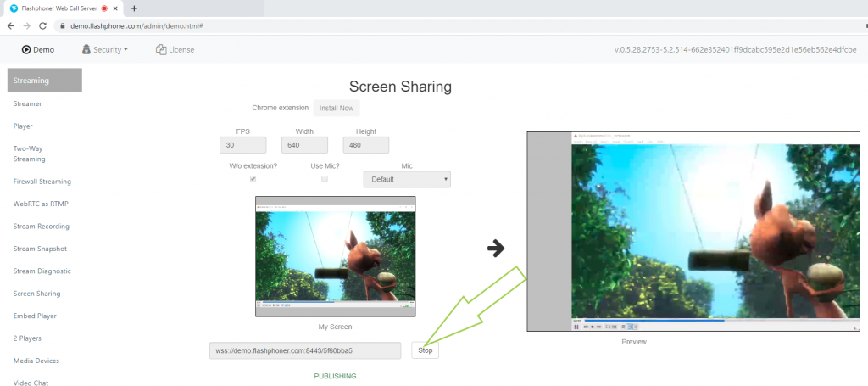Click the Screen Sharing page heading
868x386 pixels.
(400, 87)
